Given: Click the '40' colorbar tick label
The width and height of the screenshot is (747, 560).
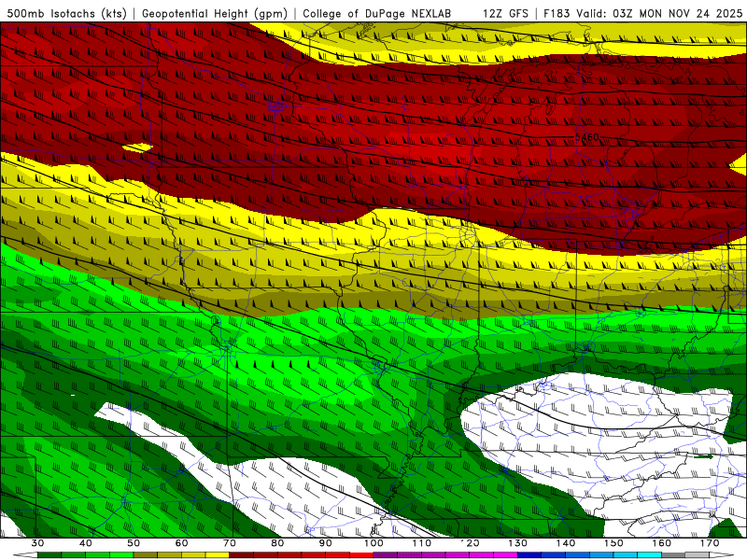Looking at the screenshot, I should point(86,543).
